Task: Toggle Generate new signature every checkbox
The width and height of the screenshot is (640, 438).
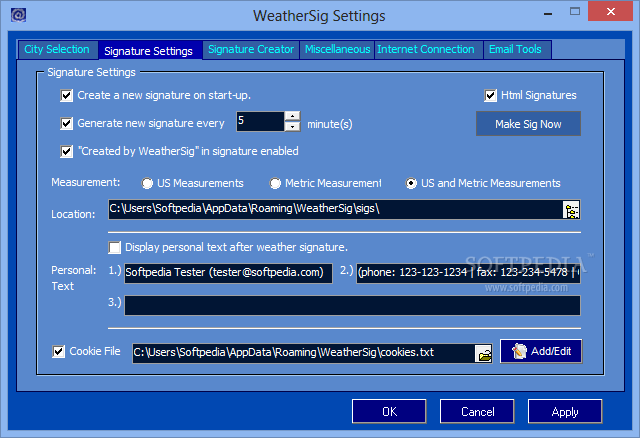Action: (x=67, y=123)
